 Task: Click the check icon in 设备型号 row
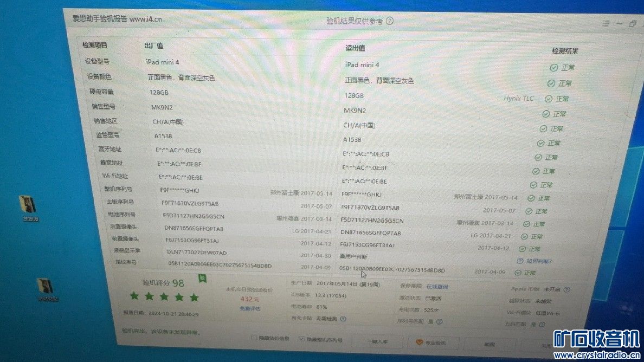[553, 67]
